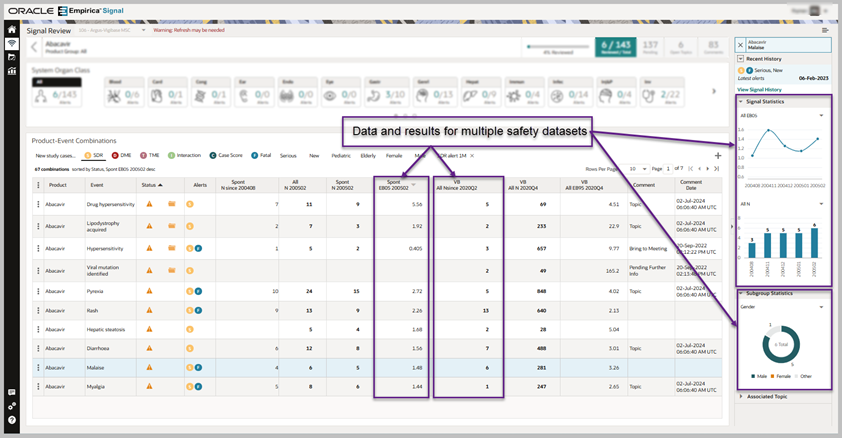Open the 6 / 143 Reviewed tile
This screenshot has width=842, height=438.
(x=615, y=47)
